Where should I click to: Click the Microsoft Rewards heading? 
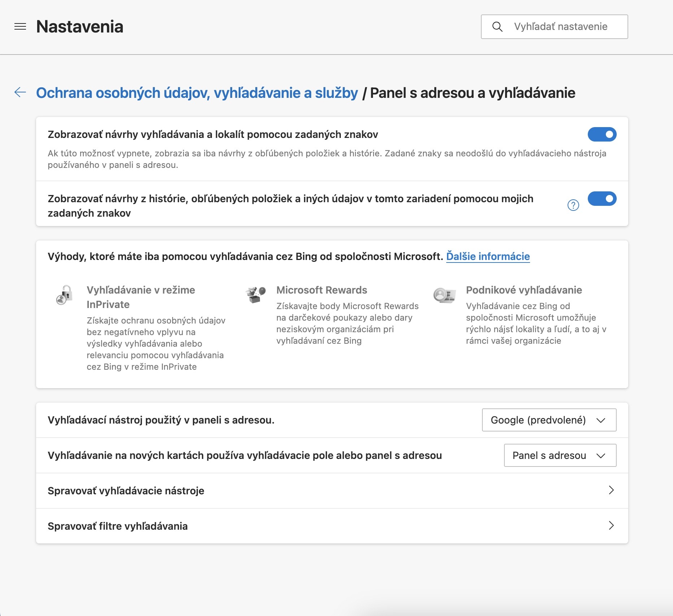(x=322, y=290)
